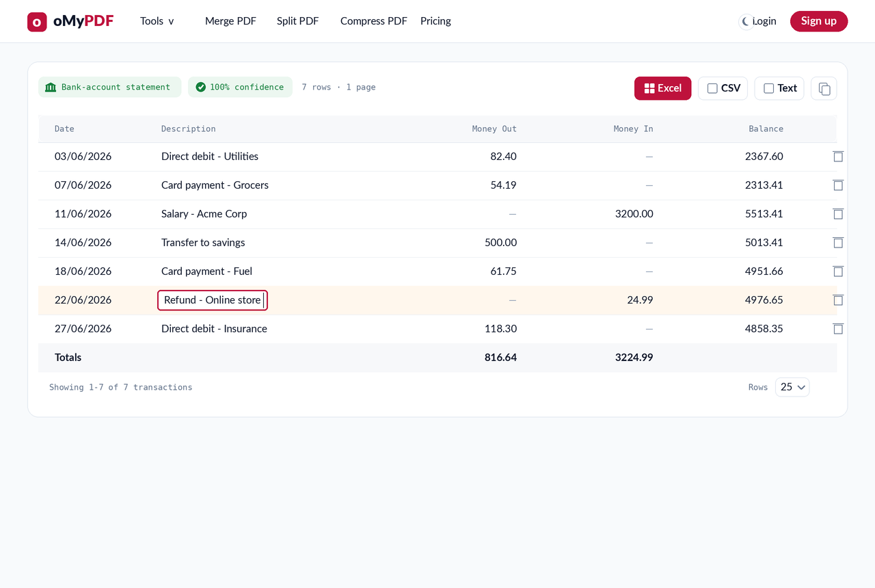This screenshot has width=875, height=588.
Task: Delete the Direct debit - Insurance row
Action: click(x=838, y=329)
